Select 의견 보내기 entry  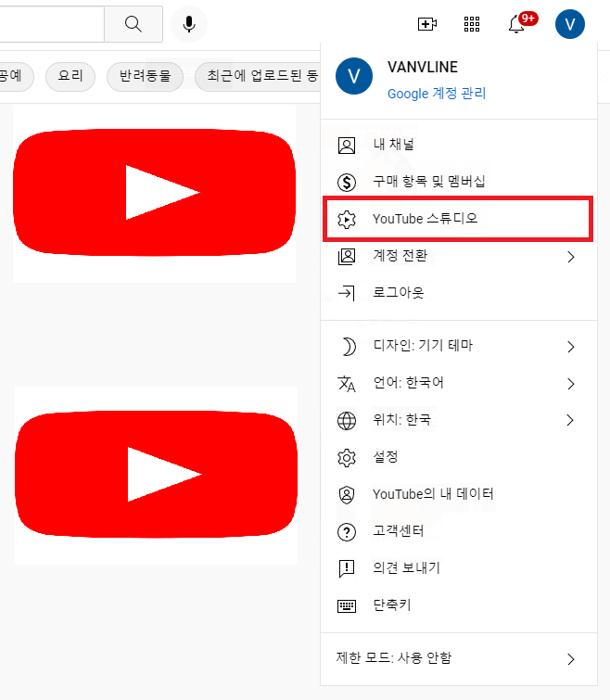coord(459,568)
